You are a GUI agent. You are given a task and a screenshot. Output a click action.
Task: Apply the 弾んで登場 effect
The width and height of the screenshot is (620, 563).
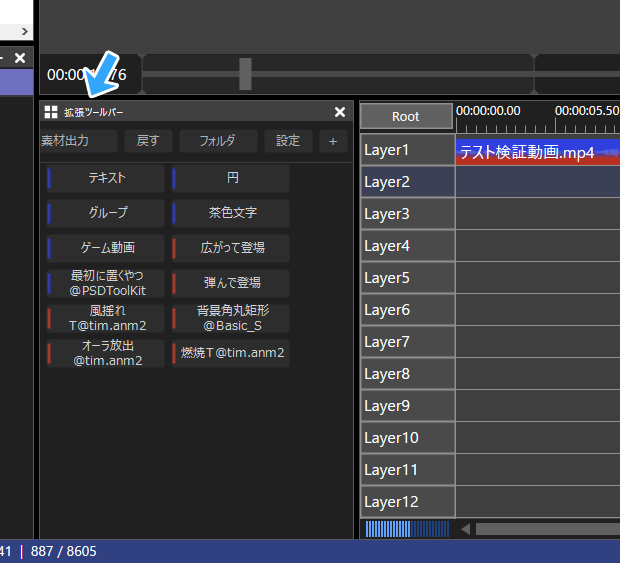coord(231,283)
